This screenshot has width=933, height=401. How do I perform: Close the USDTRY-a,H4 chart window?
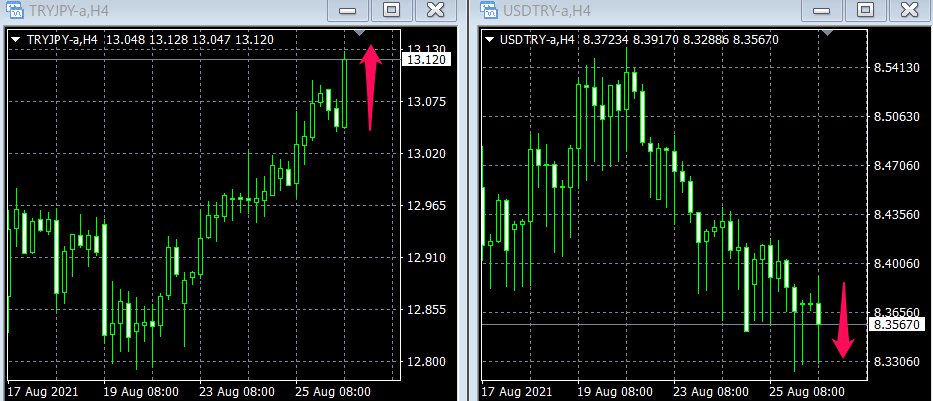909,10
